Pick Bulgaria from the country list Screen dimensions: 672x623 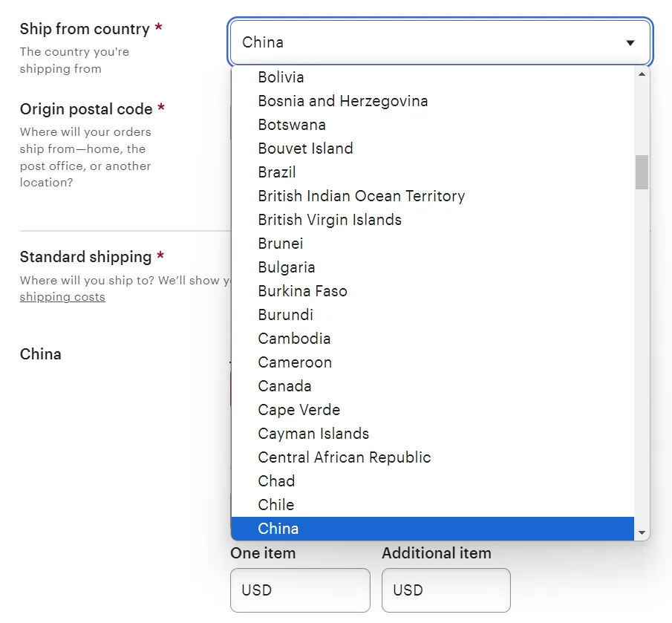click(x=287, y=267)
